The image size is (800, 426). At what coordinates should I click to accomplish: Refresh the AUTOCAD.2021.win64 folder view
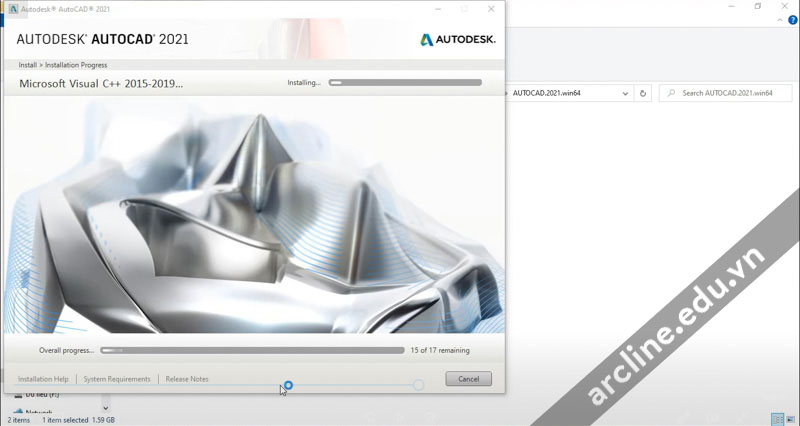click(643, 93)
